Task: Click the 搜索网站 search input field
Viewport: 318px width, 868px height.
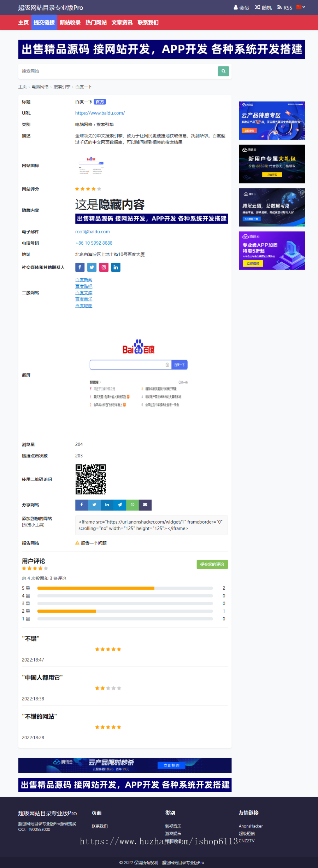Action: tap(118, 71)
